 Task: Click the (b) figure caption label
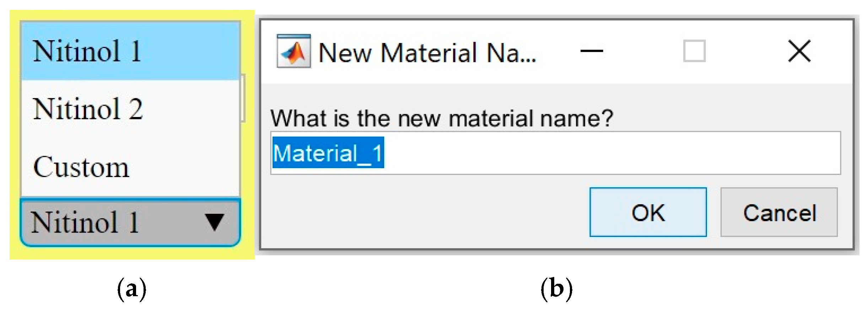556,288
